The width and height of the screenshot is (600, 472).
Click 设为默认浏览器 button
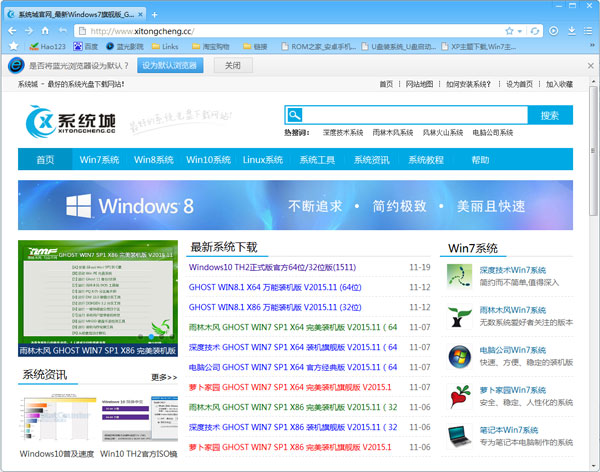170,65
